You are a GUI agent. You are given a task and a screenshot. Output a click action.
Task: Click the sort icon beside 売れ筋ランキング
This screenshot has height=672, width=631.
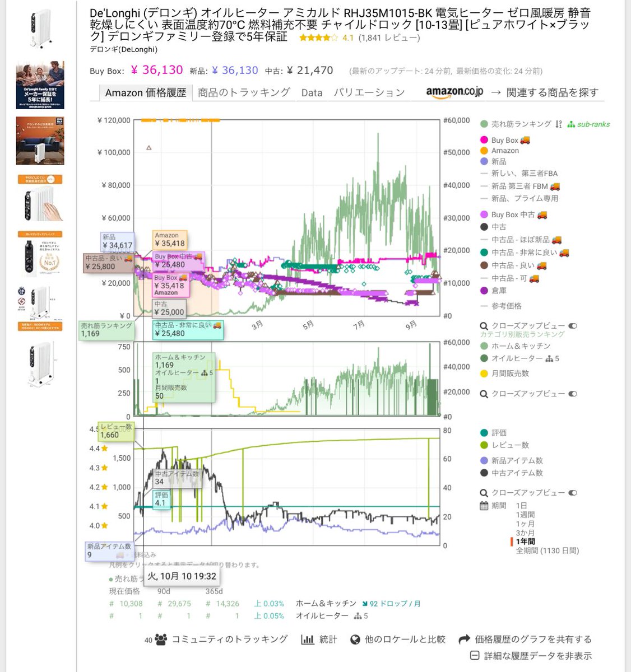tap(559, 124)
